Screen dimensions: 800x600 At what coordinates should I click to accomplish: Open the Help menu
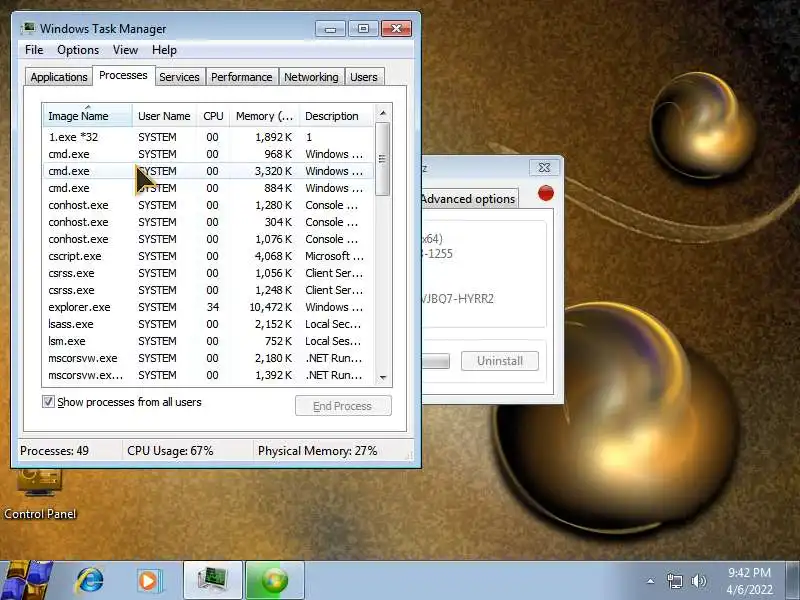[x=164, y=50]
